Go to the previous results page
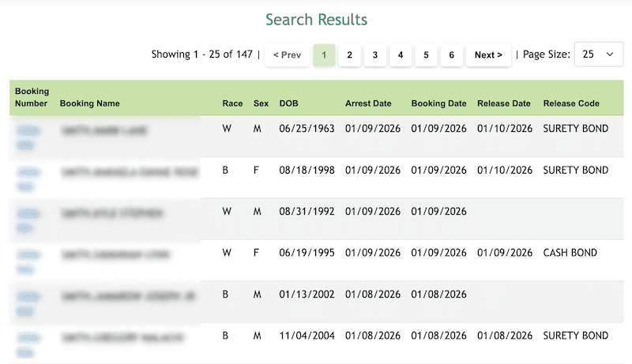The width and height of the screenshot is (632, 364). (x=287, y=54)
